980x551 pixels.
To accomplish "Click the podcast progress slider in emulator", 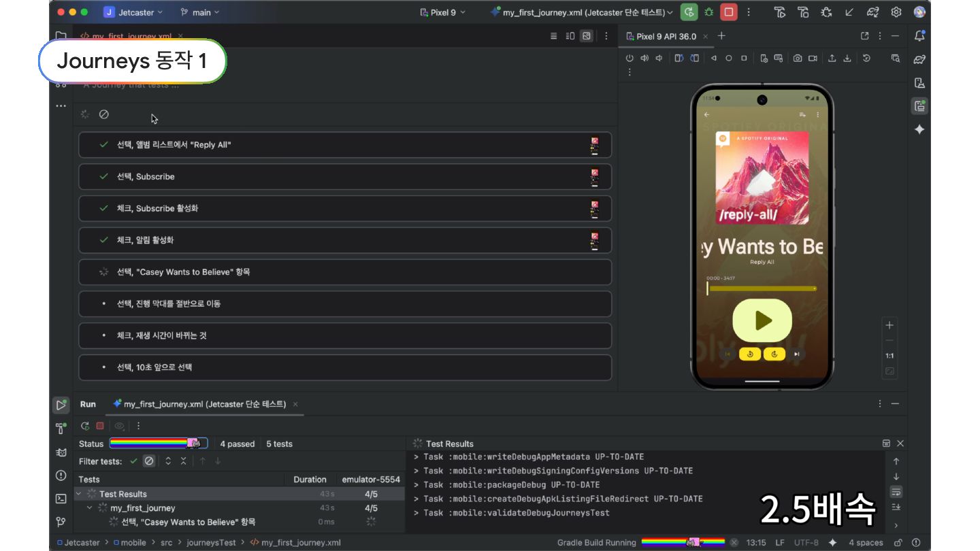I will 762,288.
